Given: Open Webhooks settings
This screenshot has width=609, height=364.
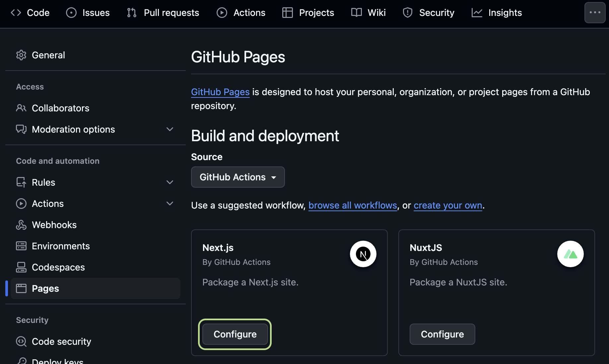Looking at the screenshot, I should click(96, 225).
